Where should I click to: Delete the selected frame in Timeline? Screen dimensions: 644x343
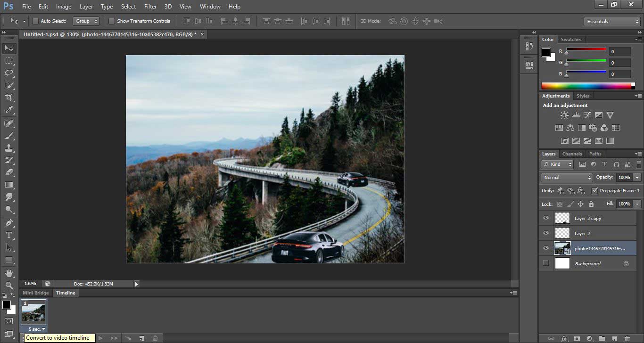[155, 338]
